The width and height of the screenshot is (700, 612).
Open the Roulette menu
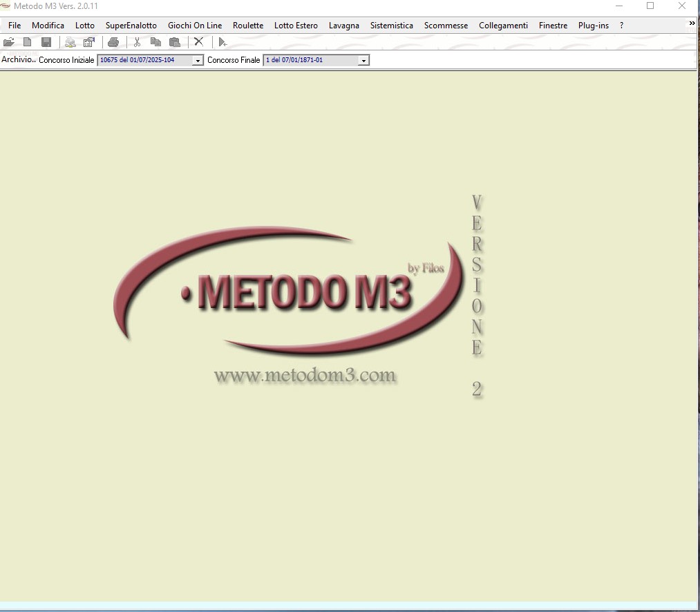point(248,26)
